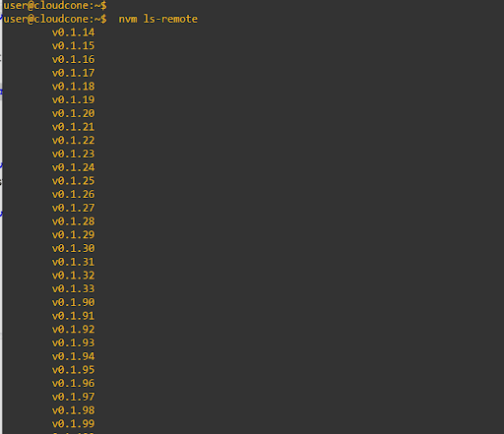Click the v0.1.33 line
The image size is (504, 434).
(73, 288)
